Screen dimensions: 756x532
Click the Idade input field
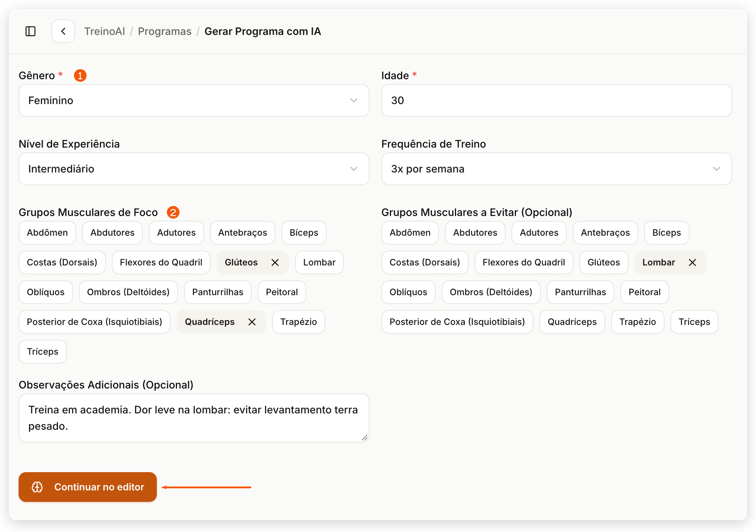[x=556, y=100]
